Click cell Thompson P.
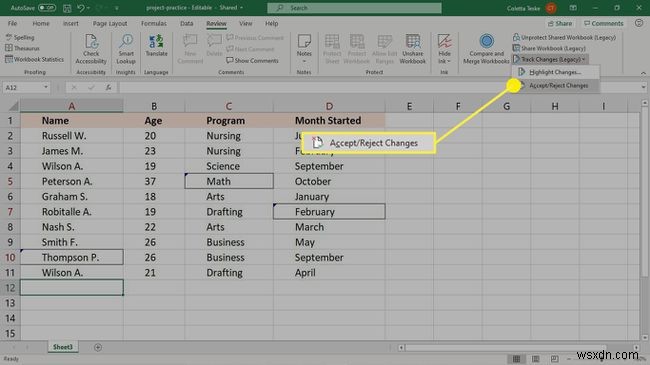 click(x=71, y=258)
